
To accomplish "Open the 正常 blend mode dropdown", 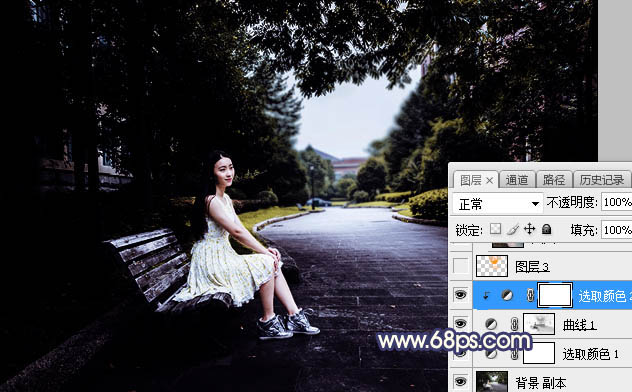I will point(497,203).
